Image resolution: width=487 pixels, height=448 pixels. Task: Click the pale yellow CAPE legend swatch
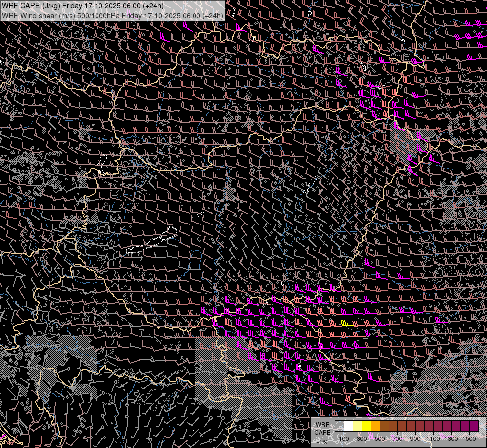(358, 426)
